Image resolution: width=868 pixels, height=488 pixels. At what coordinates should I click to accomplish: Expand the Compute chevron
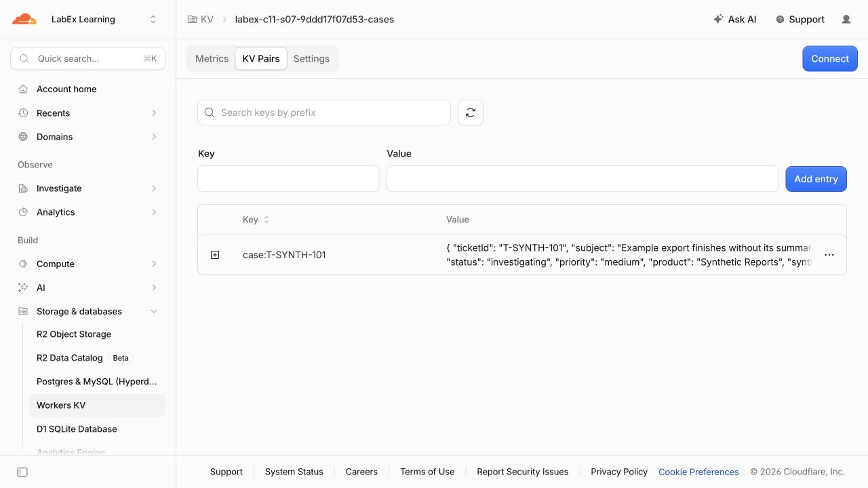pos(154,264)
